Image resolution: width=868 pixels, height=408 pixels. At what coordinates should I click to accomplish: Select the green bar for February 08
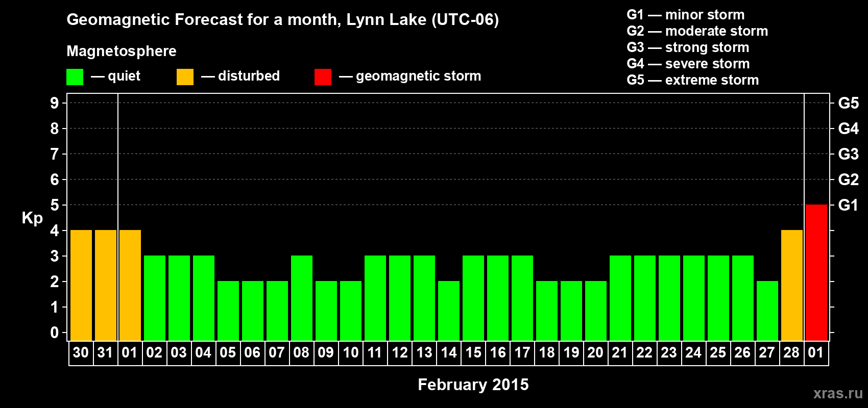tap(302, 298)
